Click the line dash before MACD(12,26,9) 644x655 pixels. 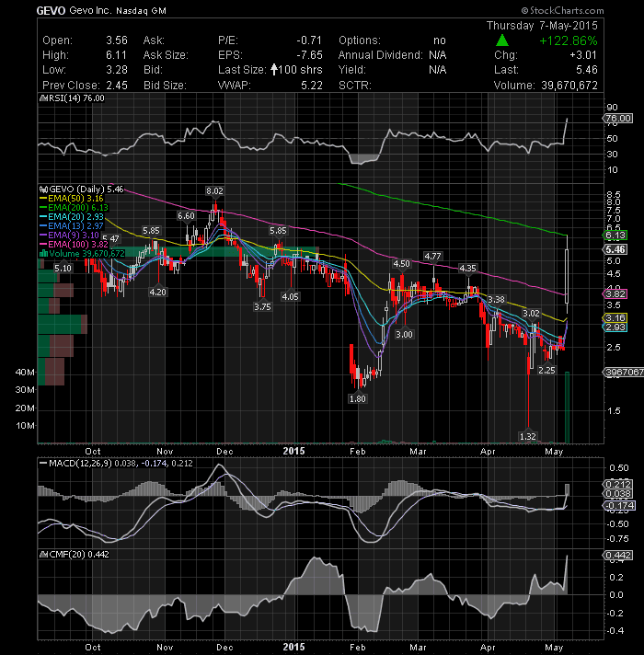[x=43, y=464]
